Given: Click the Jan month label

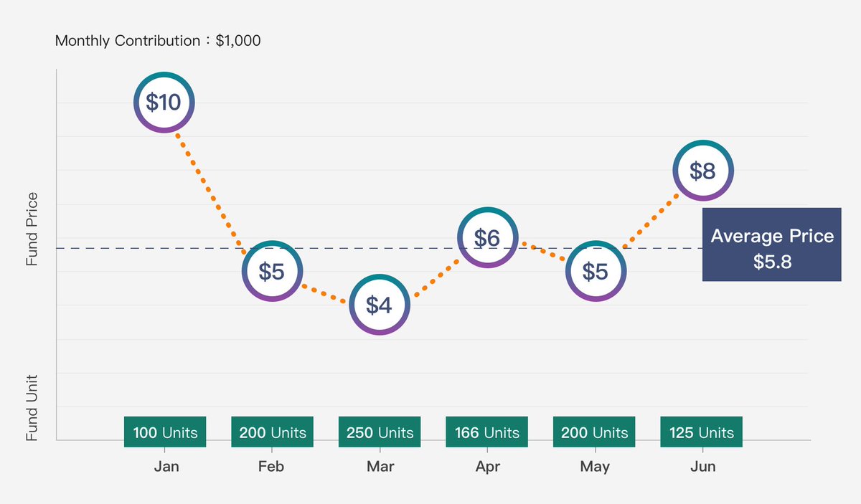Looking at the screenshot, I should pyautogui.click(x=166, y=467).
